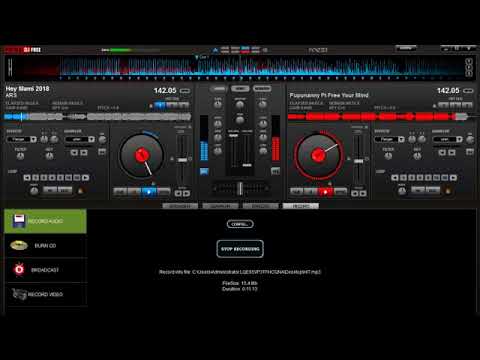Open the record Config button
The width and height of the screenshot is (480, 360).
pyautogui.click(x=240, y=224)
